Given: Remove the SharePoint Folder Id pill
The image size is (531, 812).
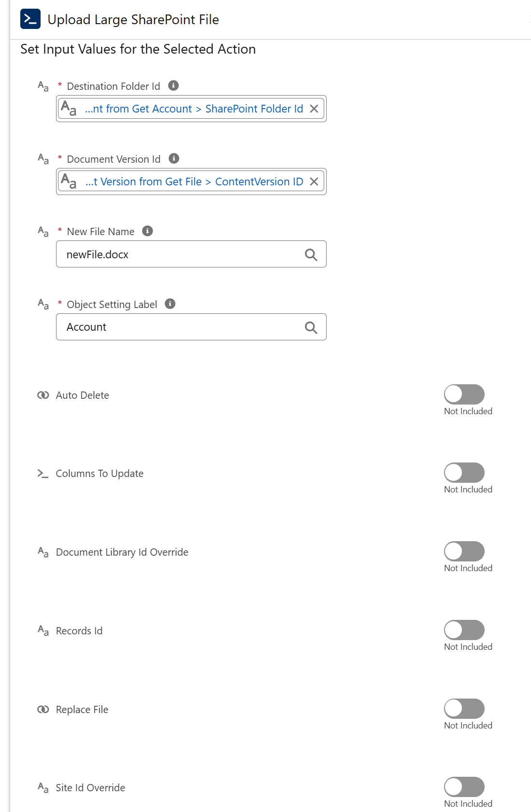Looking at the screenshot, I should (x=314, y=109).
